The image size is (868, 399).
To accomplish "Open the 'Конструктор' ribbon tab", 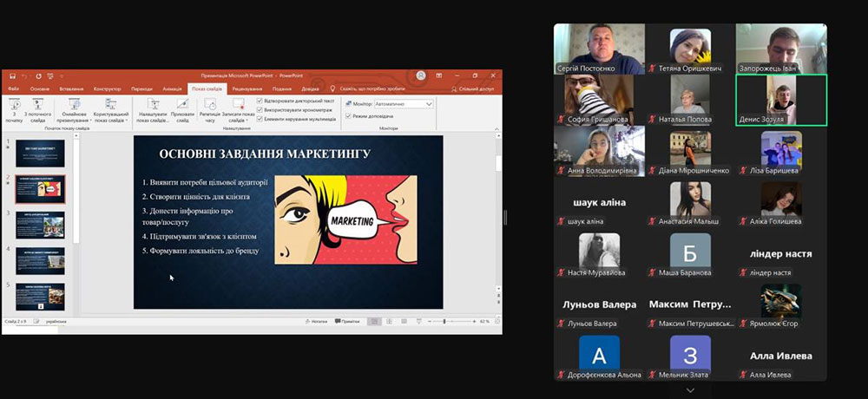I will (107, 88).
